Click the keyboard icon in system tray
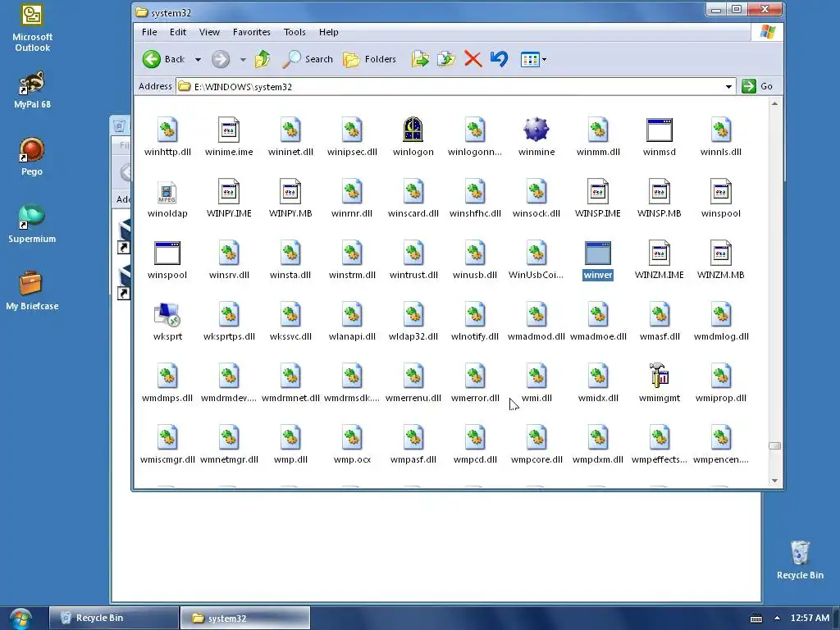 click(x=756, y=619)
